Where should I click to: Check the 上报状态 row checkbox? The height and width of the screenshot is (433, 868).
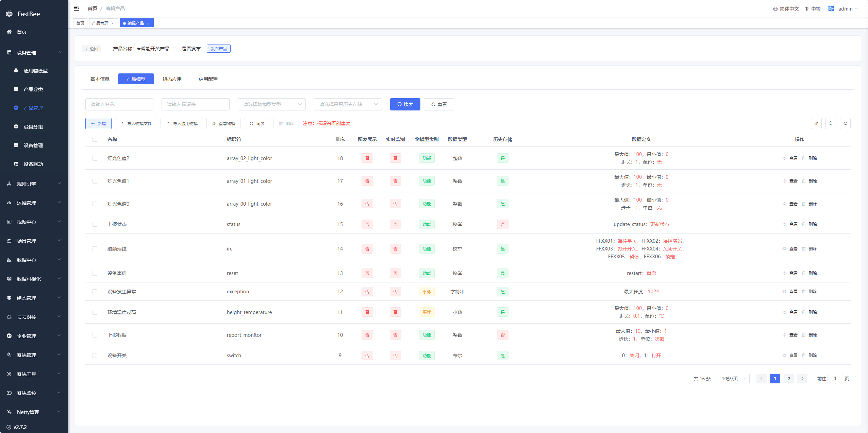95,224
